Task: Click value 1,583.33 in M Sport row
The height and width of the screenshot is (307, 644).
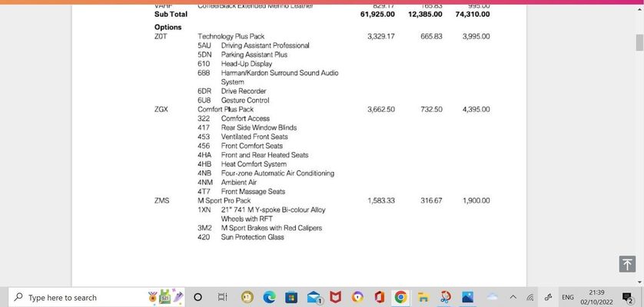Action: tap(381, 200)
